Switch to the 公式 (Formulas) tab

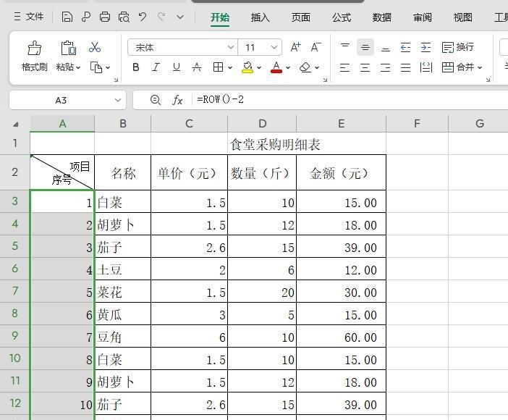coord(342,17)
